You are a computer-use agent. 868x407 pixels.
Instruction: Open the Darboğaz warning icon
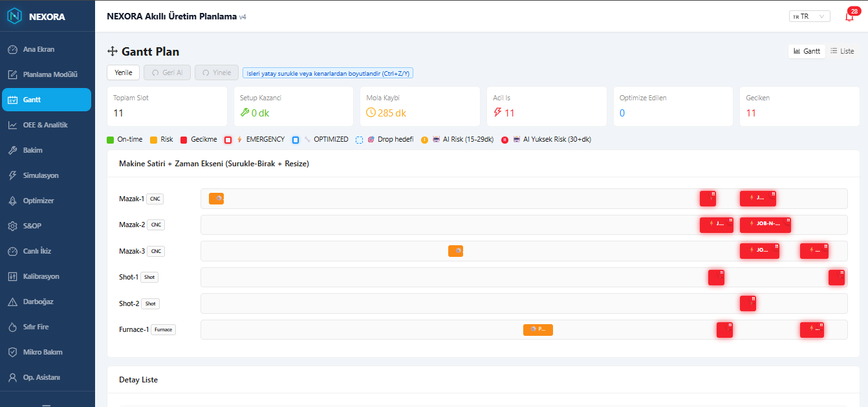click(12, 302)
